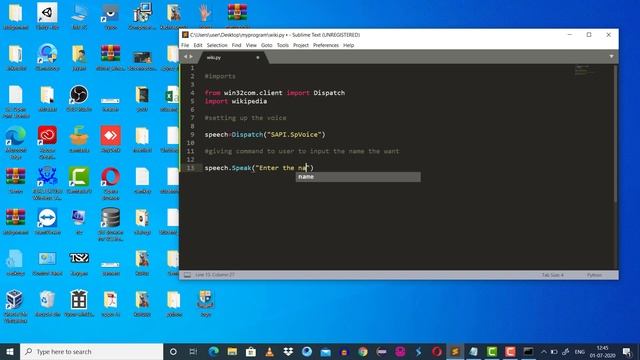The image size is (640, 360).
Task: Open the View menu
Action: tap(251, 45)
